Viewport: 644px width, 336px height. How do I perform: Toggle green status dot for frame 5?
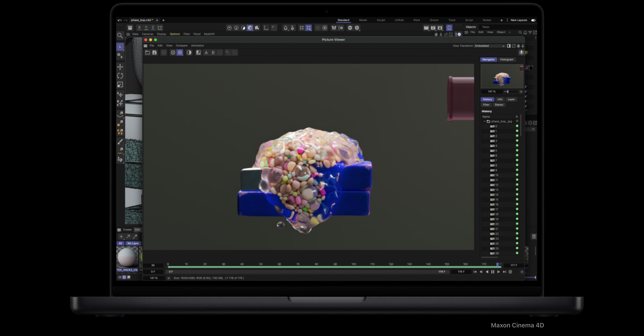[517, 151]
